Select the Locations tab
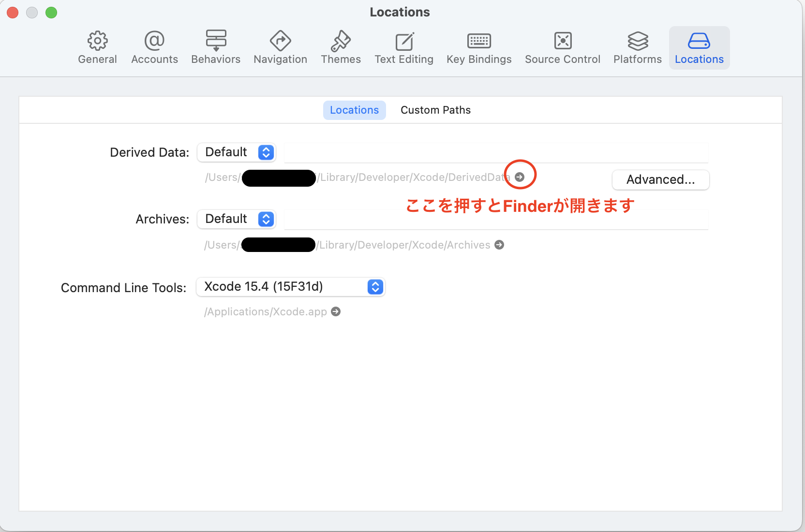 tap(354, 110)
